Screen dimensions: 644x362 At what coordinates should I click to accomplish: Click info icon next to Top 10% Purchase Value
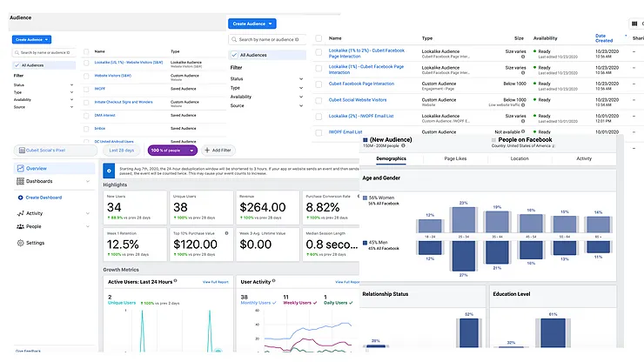tap(226, 233)
